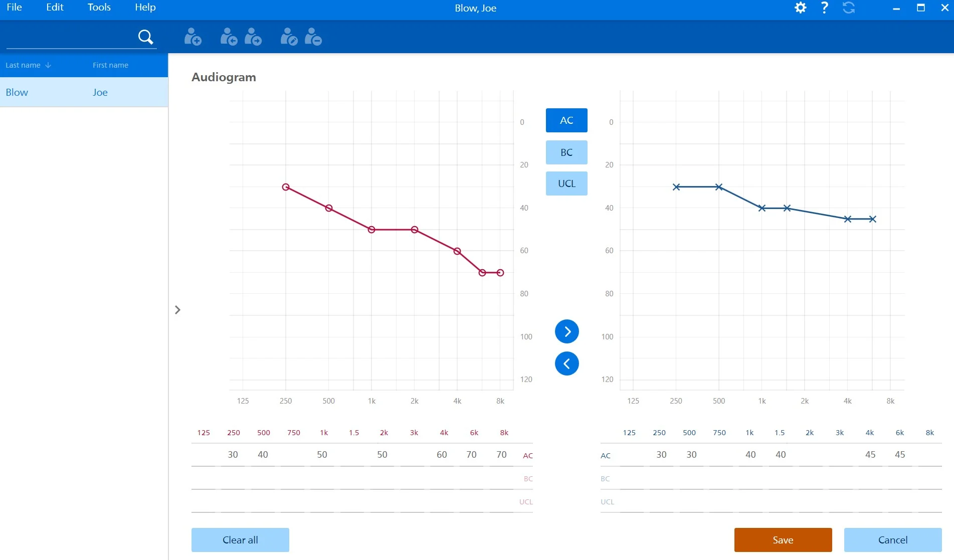
Task: Select UCL measurement mode
Action: coord(566,183)
